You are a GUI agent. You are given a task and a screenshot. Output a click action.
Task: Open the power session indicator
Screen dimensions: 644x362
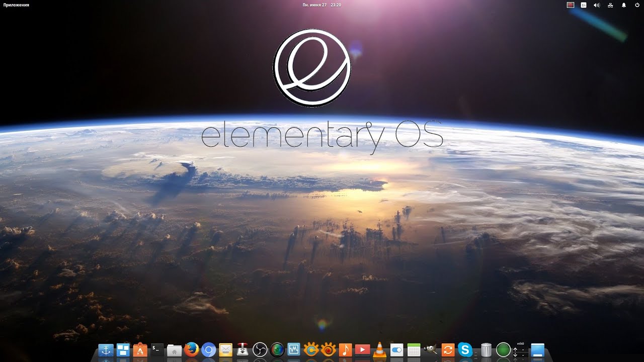point(637,5)
